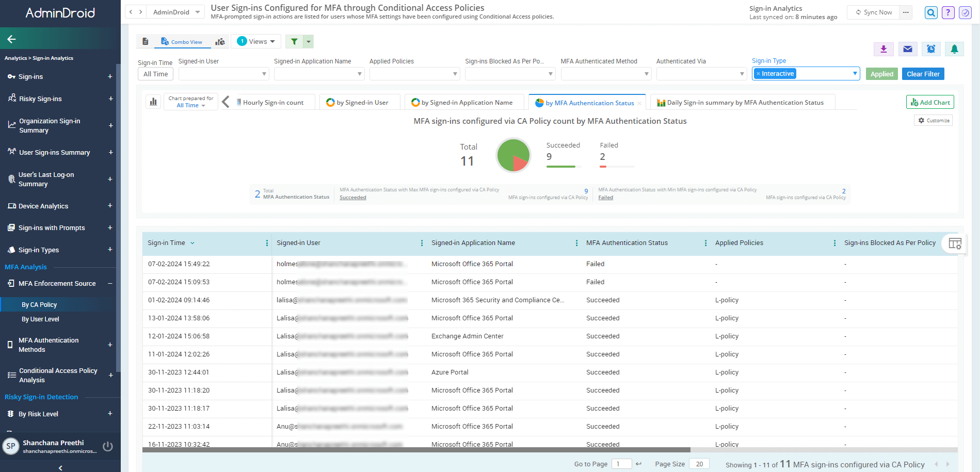
Task: Open the table column settings icon
Action: (955, 243)
